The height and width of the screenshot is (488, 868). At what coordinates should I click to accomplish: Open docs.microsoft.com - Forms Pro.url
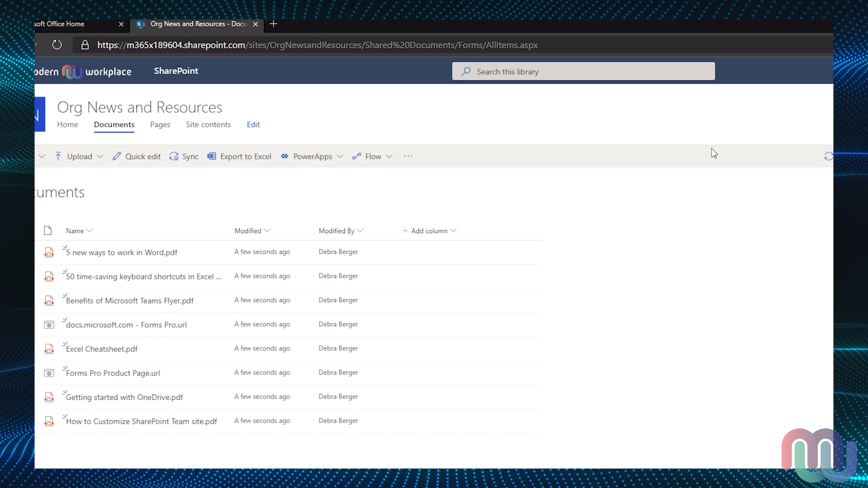pyautogui.click(x=126, y=325)
